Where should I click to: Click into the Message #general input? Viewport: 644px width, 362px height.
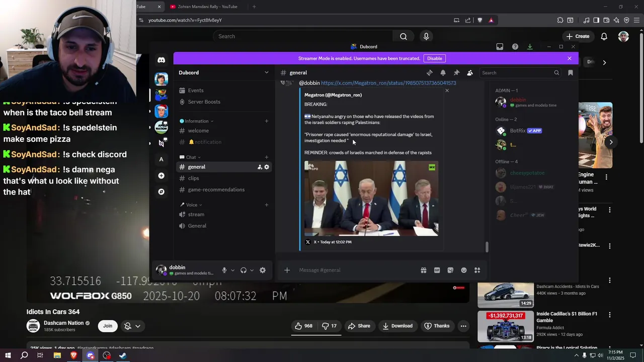pyautogui.click(x=357, y=270)
